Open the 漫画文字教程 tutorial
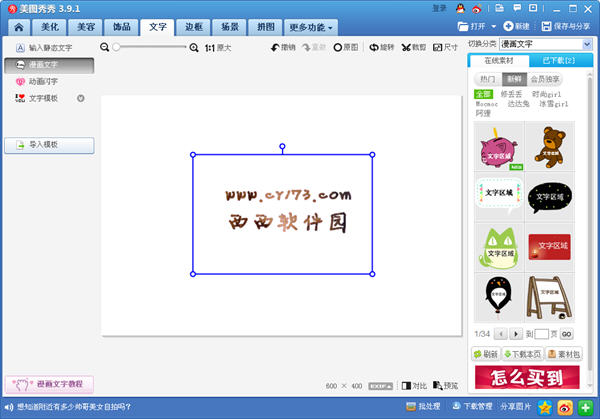 point(49,384)
